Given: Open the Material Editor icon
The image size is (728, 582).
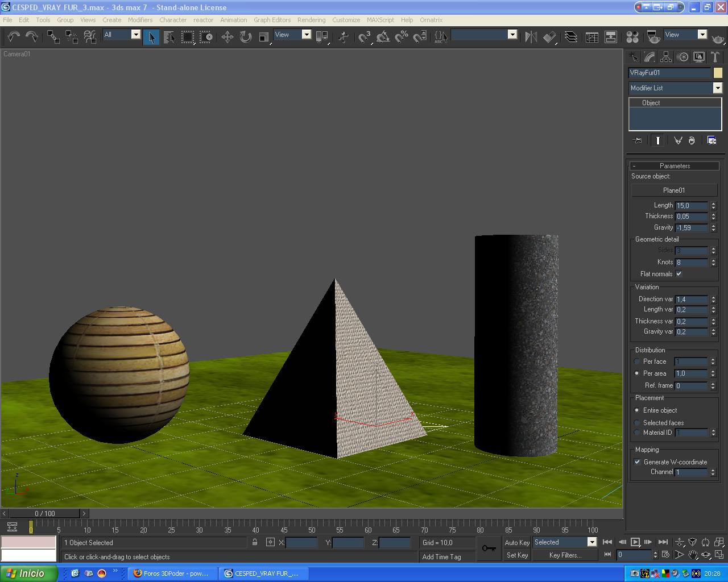Looking at the screenshot, I should (x=632, y=38).
